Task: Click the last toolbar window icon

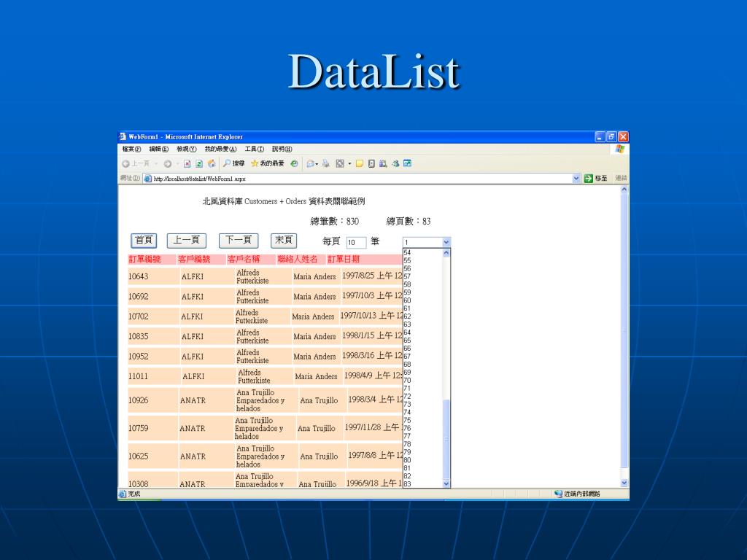Action: tap(407, 163)
